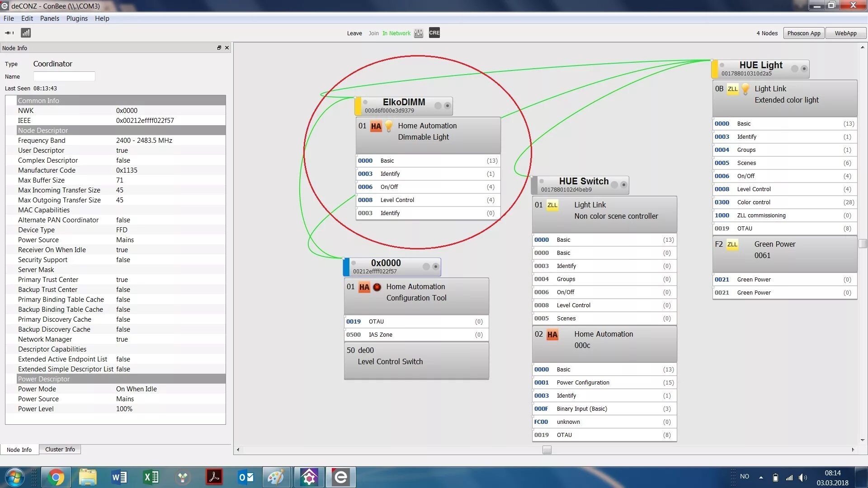Viewport: 868px width, 488px height.
Task: Click the Phoscon App button
Action: click(x=803, y=33)
